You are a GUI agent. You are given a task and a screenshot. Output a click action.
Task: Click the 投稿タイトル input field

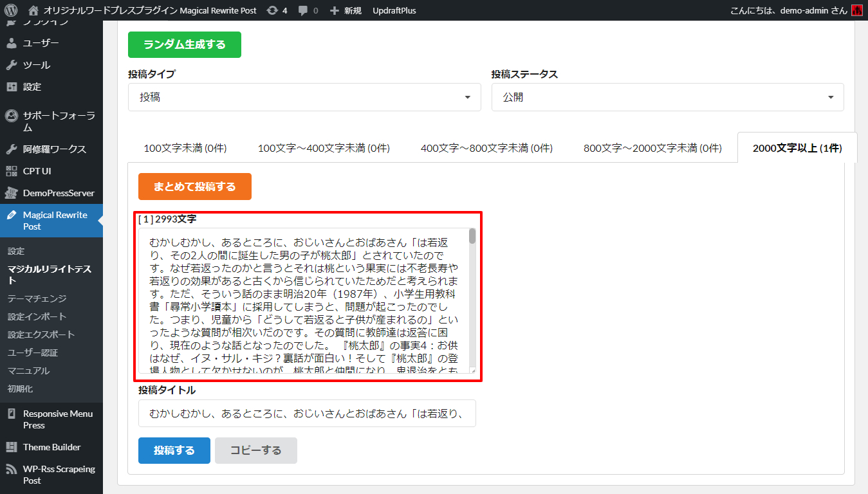[307, 414]
